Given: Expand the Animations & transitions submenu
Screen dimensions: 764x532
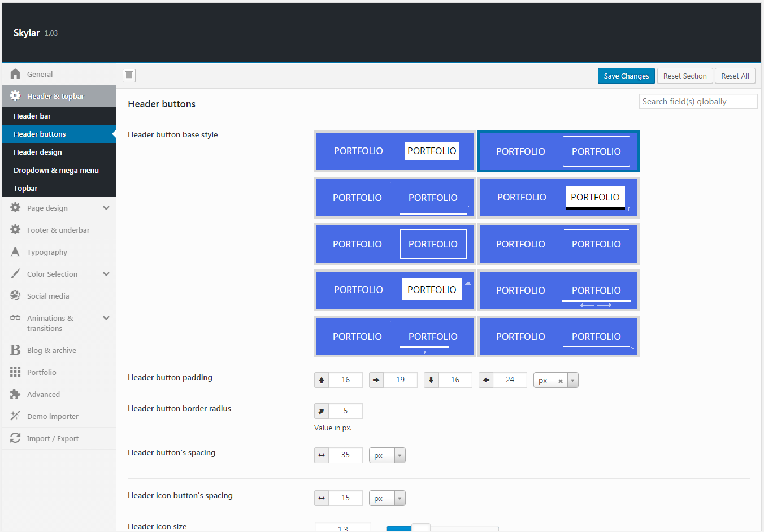Looking at the screenshot, I should pos(106,318).
